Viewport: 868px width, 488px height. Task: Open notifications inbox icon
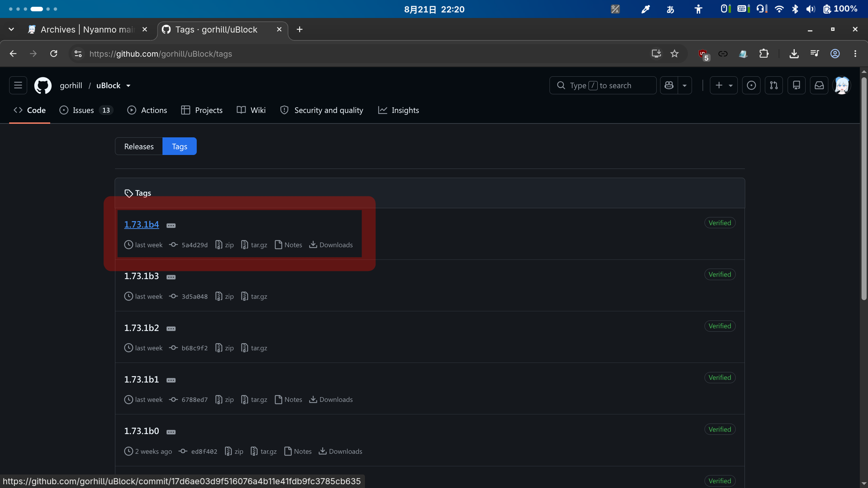tap(819, 85)
